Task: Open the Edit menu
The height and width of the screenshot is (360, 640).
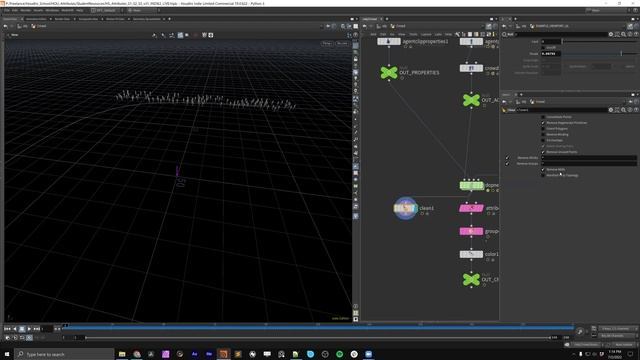Action: (x=15, y=10)
